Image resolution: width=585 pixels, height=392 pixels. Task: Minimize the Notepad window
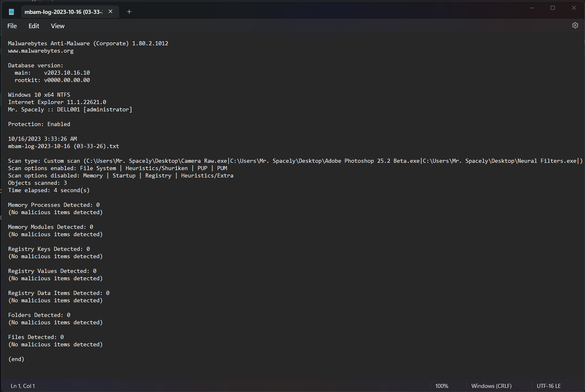pyautogui.click(x=532, y=8)
